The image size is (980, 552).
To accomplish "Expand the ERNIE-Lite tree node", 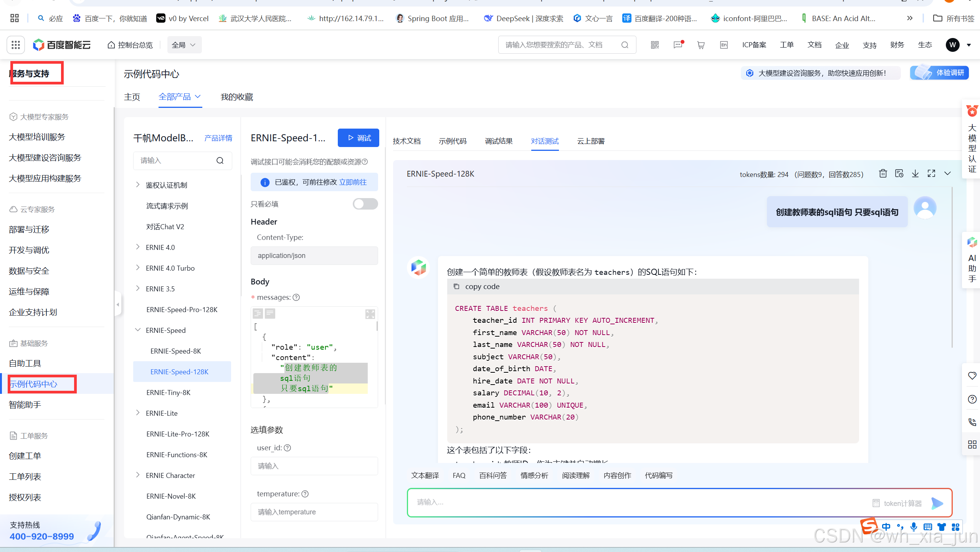I will (x=138, y=413).
